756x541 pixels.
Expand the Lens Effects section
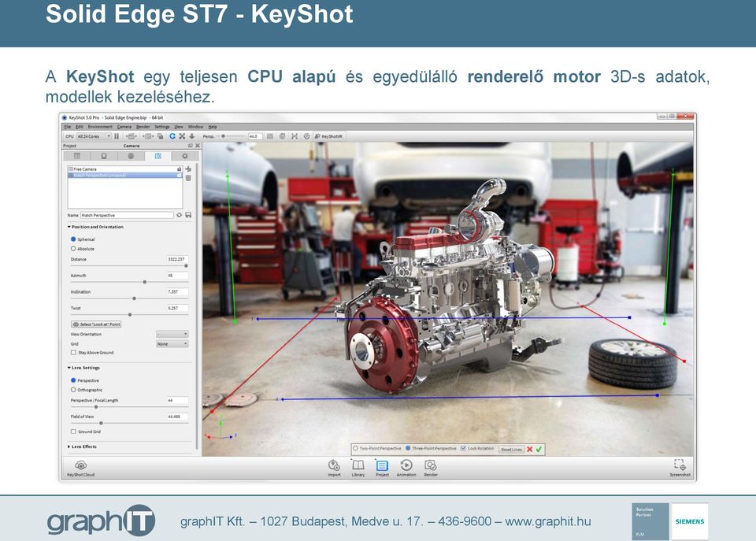click(69, 447)
